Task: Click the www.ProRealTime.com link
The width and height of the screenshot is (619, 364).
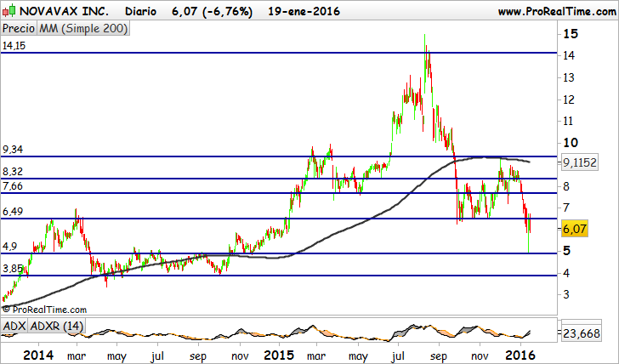Action: (x=557, y=11)
